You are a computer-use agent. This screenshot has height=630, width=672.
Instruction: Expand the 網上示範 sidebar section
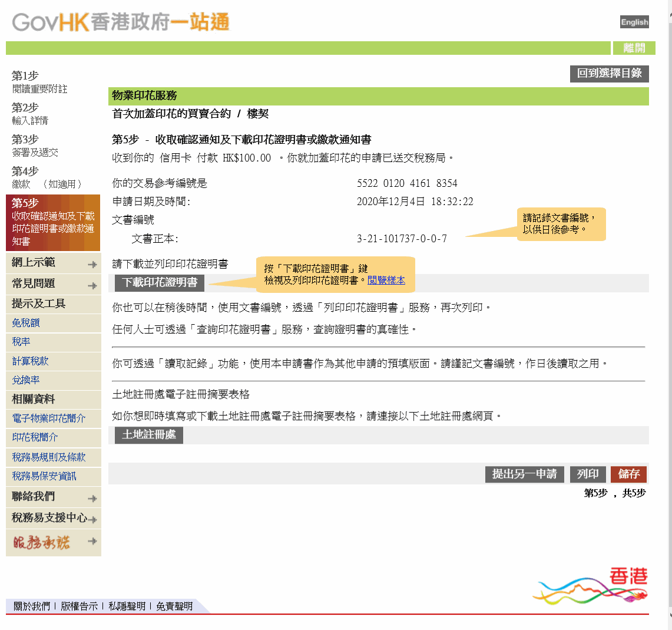[54, 262]
